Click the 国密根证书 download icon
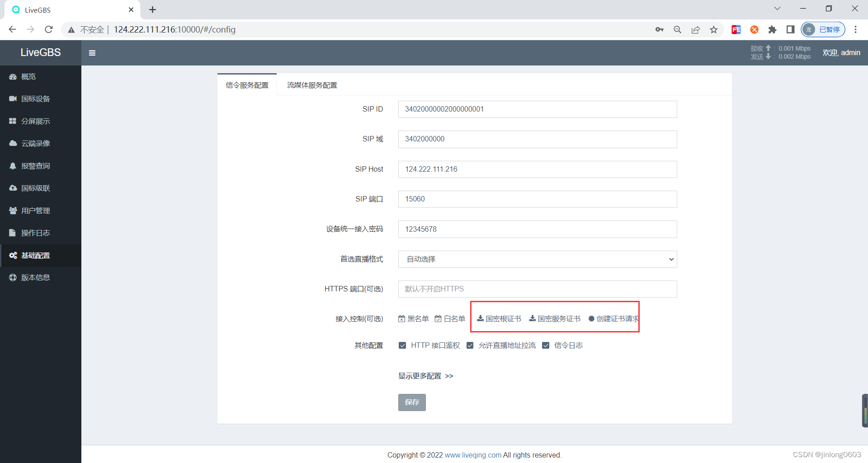The height and width of the screenshot is (463, 868). [x=480, y=318]
